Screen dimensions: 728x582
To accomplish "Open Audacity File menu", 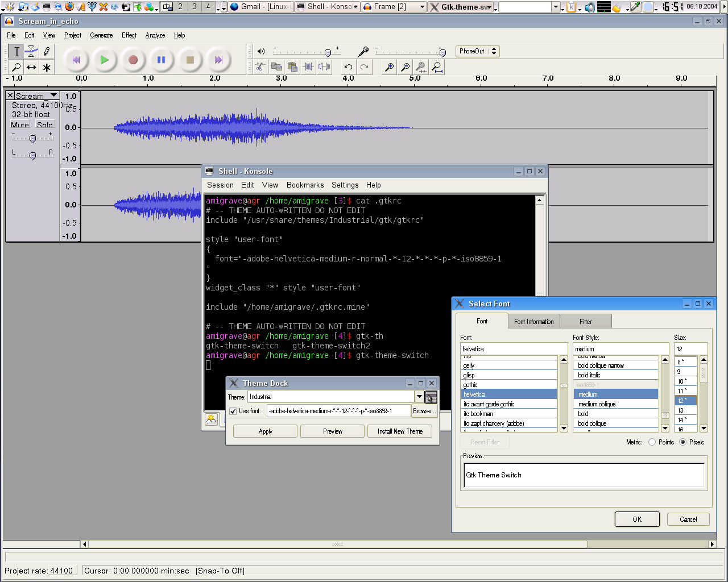I will point(11,35).
